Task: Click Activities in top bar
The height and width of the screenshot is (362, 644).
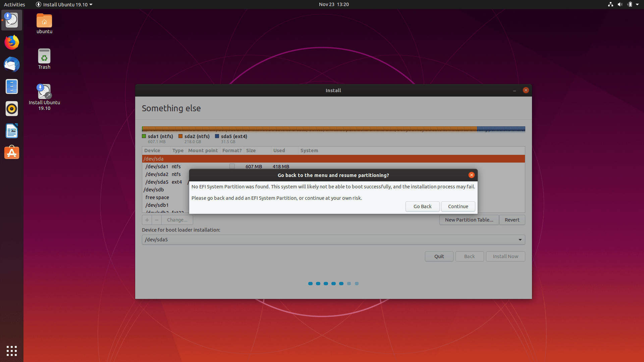Action: pyautogui.click(x=14, y=4)
